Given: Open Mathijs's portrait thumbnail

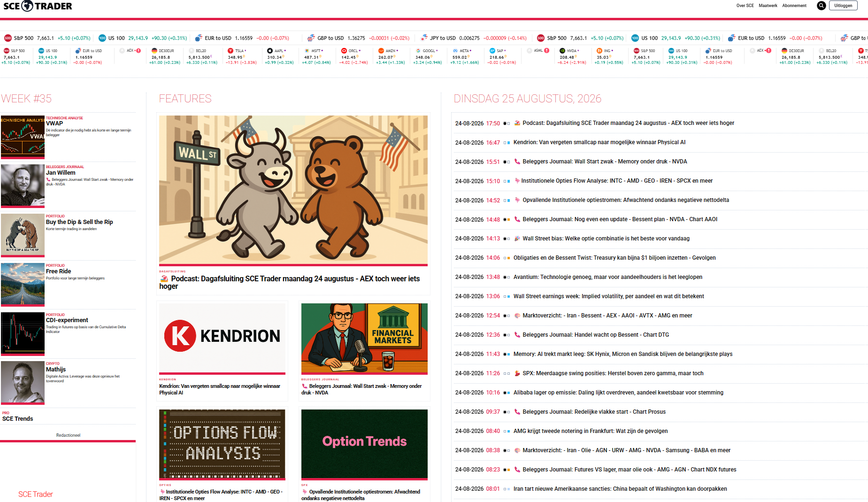Looking at the screenshot, I should coord(23,383).
